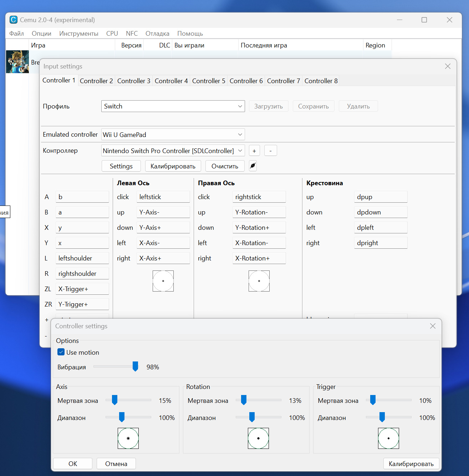
Task: Click the Левая Ось stick position preview
Action: click(163, 281)
